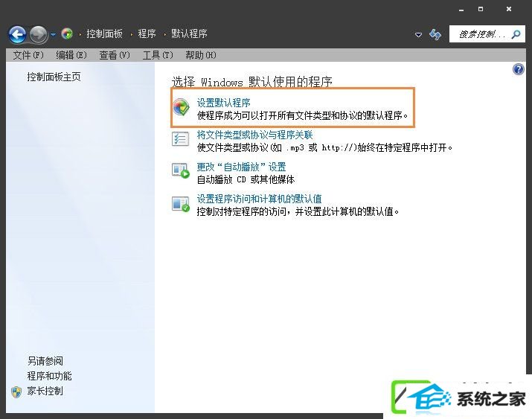The height and width of the screenshot is (419, 532).
Task: Select 程序 in the breadcrumb path
Action: 147,33
